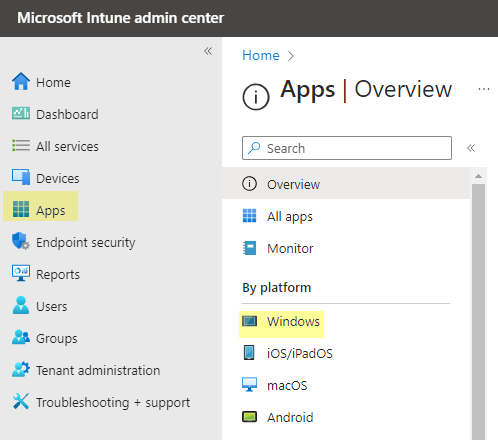Open the Users navigation link
Screen dimensions: 498x440
52,306
